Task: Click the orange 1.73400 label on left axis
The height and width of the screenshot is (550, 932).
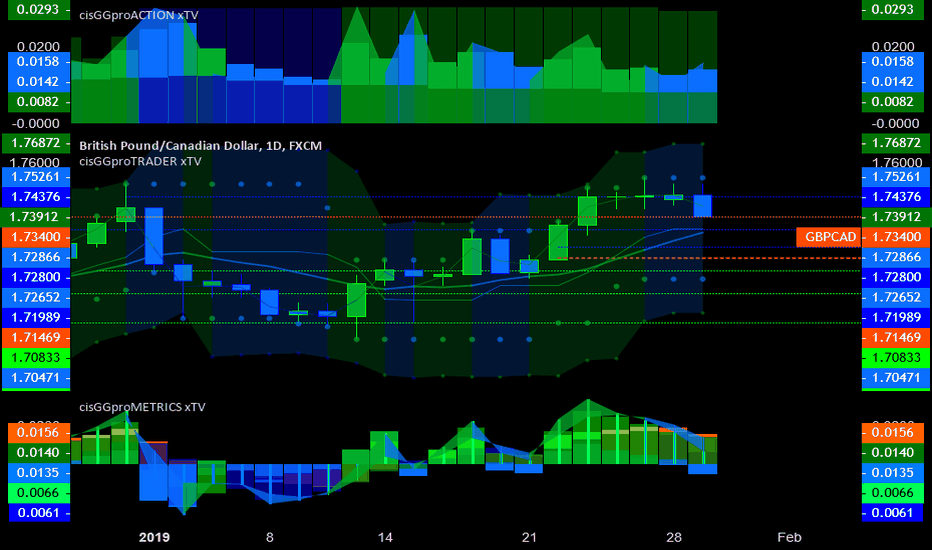Action: 36,237
